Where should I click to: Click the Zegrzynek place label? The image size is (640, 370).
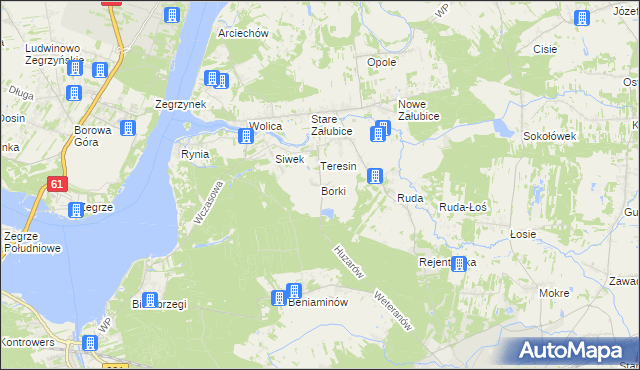pyautogui.click(x=181, y=104)
